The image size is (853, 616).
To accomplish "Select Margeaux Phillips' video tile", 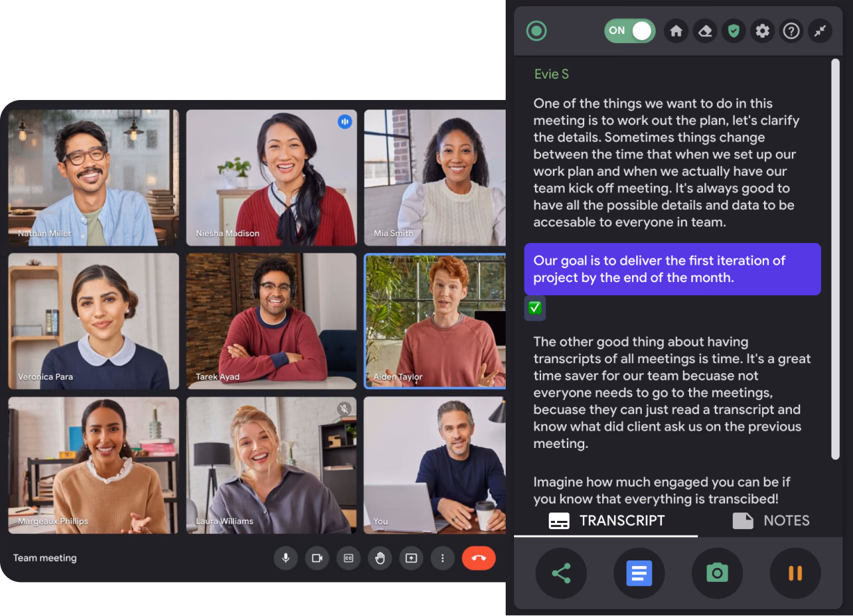I will point(94,465).
